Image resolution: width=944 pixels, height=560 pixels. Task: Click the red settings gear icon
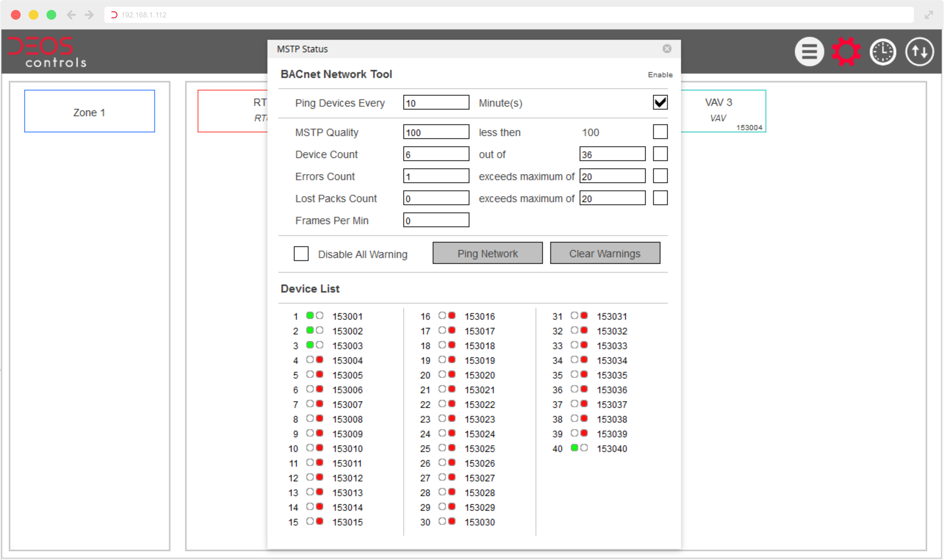[846, 52]
